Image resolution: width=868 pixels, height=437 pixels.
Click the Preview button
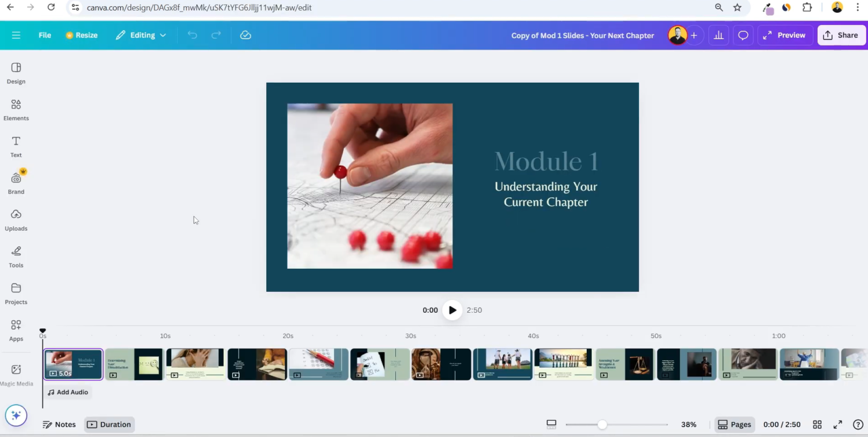(785, 35)
